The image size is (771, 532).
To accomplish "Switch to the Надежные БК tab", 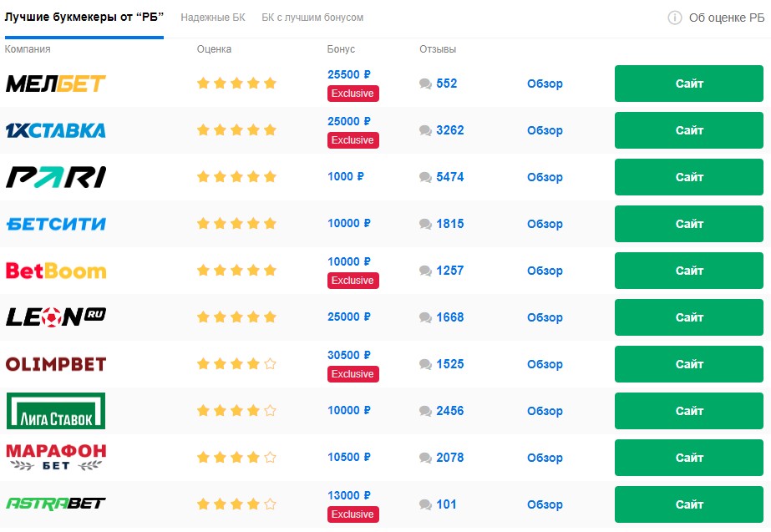I will pos(213,18).
